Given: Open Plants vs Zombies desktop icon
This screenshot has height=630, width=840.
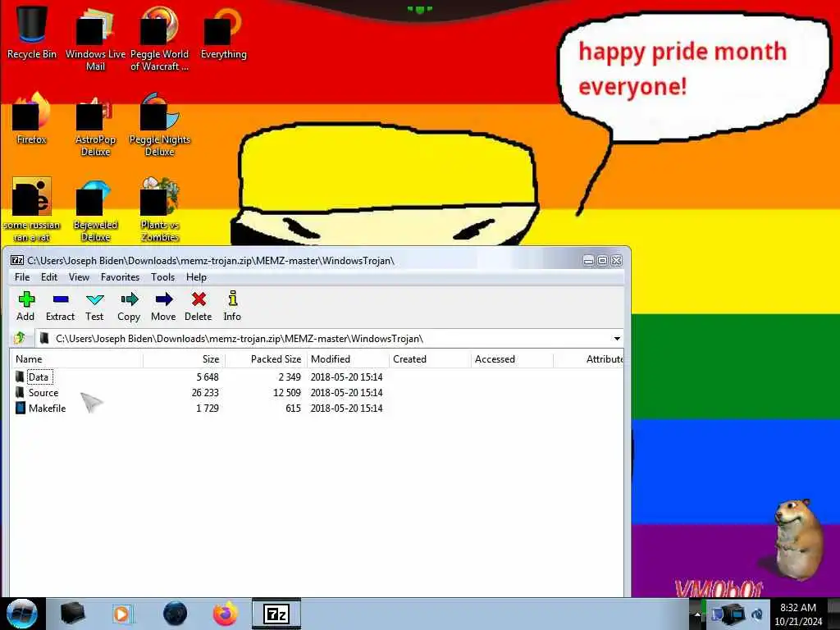Looking at the screenshot, I should (x=160, y=209).
